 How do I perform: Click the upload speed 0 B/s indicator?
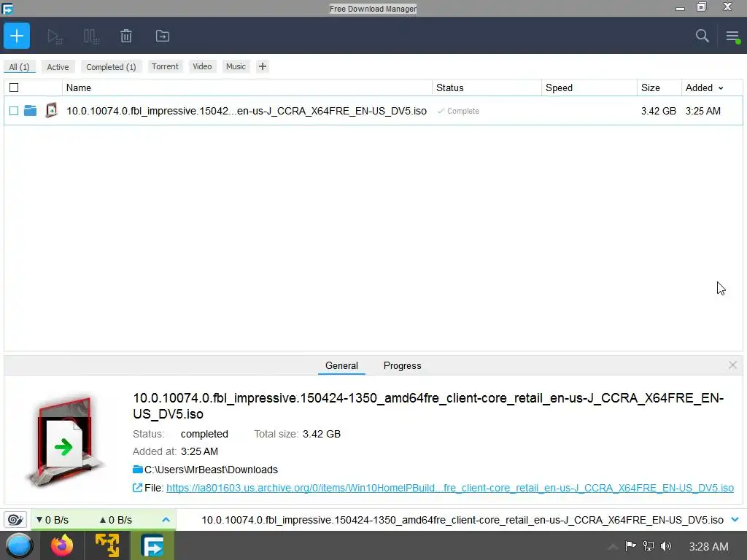[x=115, y=519]
